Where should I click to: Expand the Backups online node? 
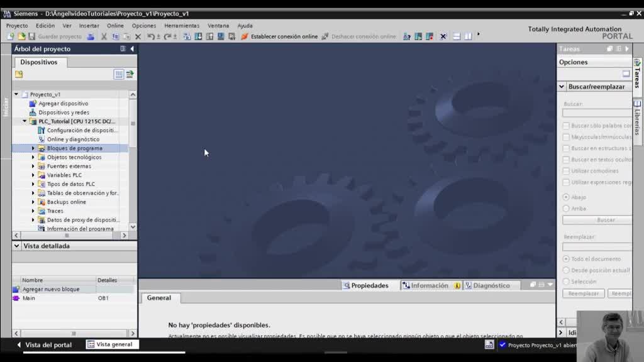(x=33, y=202)
